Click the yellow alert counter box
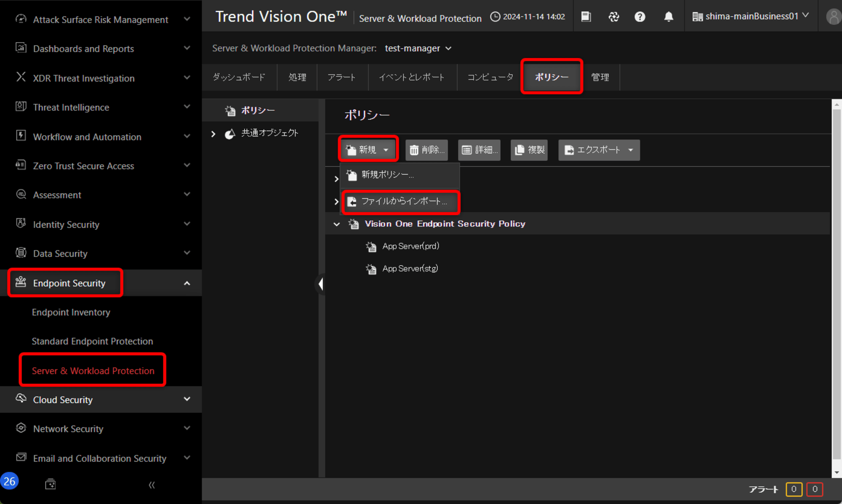The height and width of the screenshot is (504, 842). (x=794, y=489)
